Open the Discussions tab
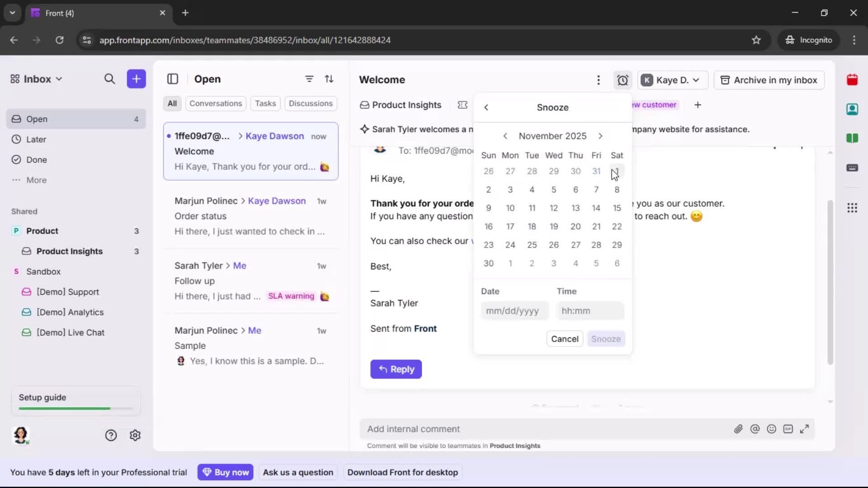The image size is (868, 488). click(x=311, y=103)
